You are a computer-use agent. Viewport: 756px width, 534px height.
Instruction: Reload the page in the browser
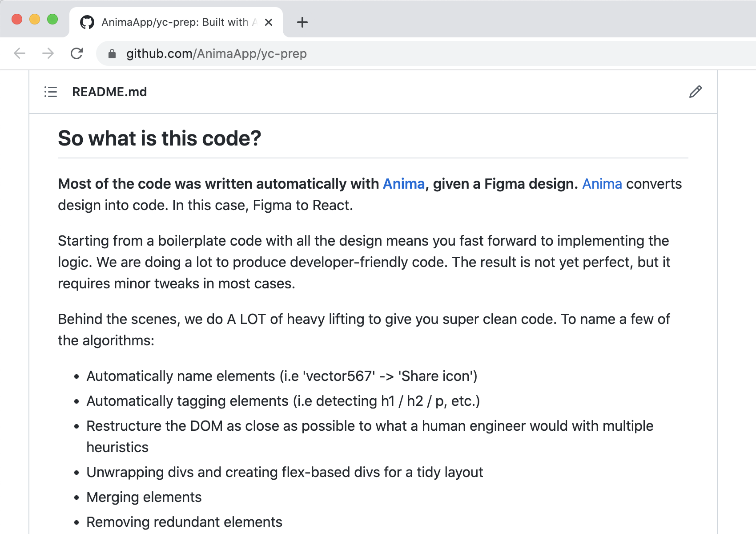76,53
